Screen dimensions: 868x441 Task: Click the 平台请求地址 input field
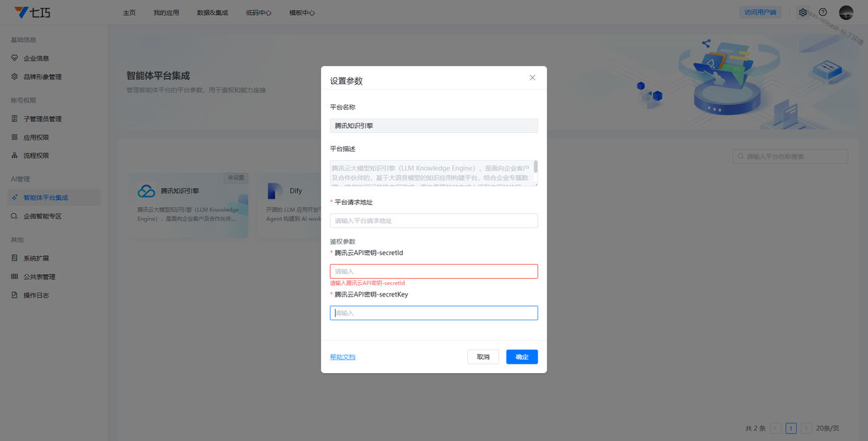tap(433, 220)
